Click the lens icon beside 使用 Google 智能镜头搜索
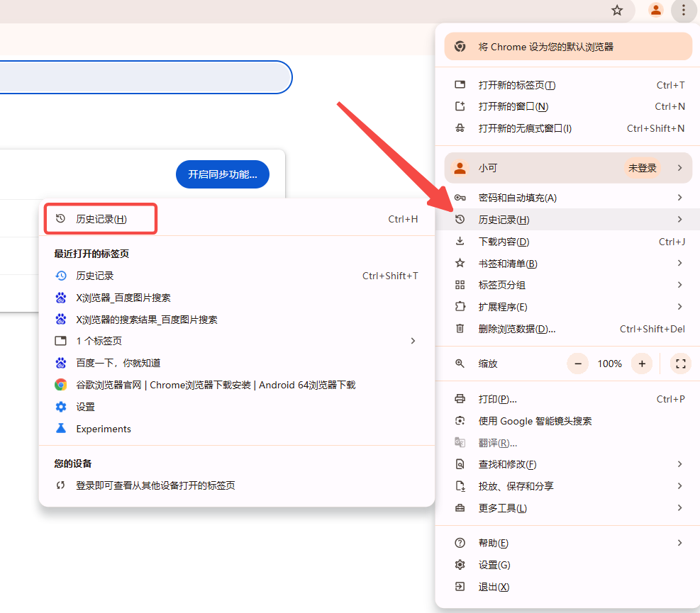The image size is (700, 613). click(460, 421)
